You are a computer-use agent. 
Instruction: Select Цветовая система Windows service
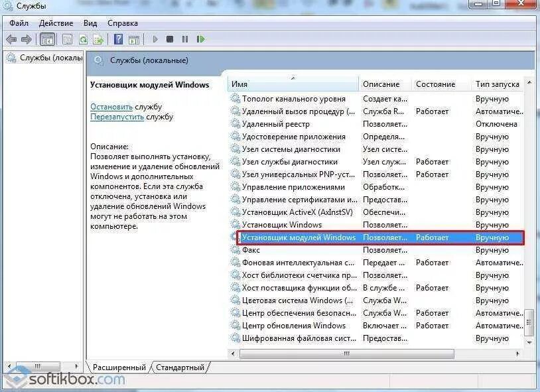pyautogui.click(x=376, y=300)
